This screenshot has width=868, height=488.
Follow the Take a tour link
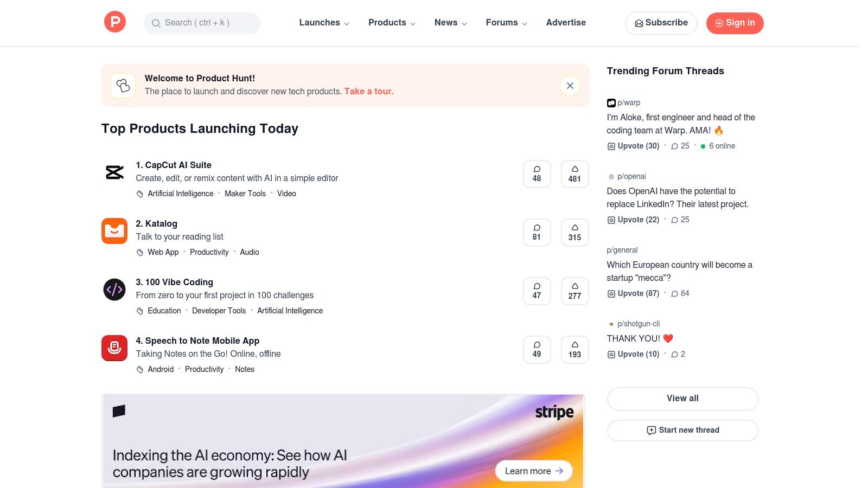tap(369, 92)
